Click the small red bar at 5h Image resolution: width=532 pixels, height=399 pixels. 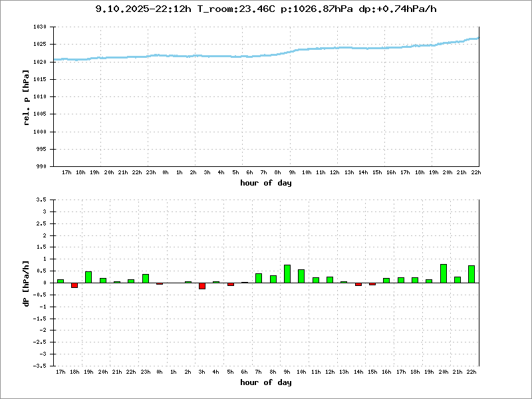click(231, 284)
